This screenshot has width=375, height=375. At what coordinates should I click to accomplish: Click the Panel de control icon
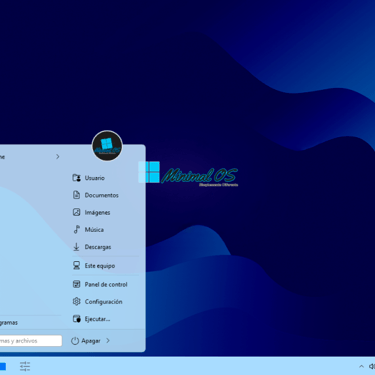77,284
